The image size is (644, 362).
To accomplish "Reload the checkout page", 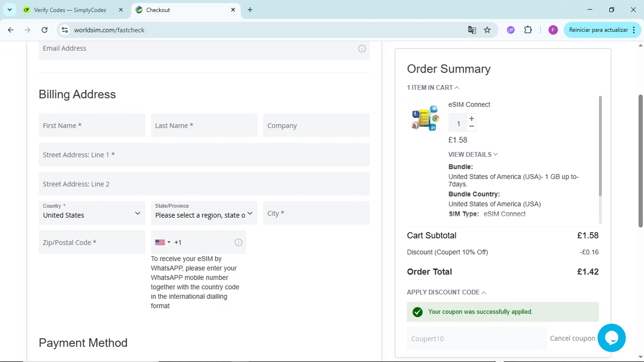I will (x=45, y=30).
